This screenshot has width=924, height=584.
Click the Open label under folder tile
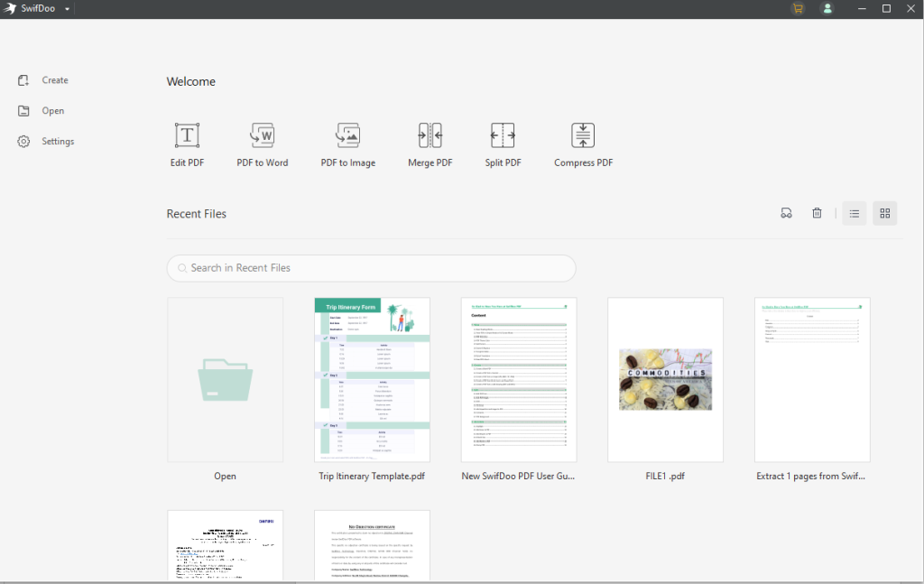pyautogui.click(x=225, y=477)
